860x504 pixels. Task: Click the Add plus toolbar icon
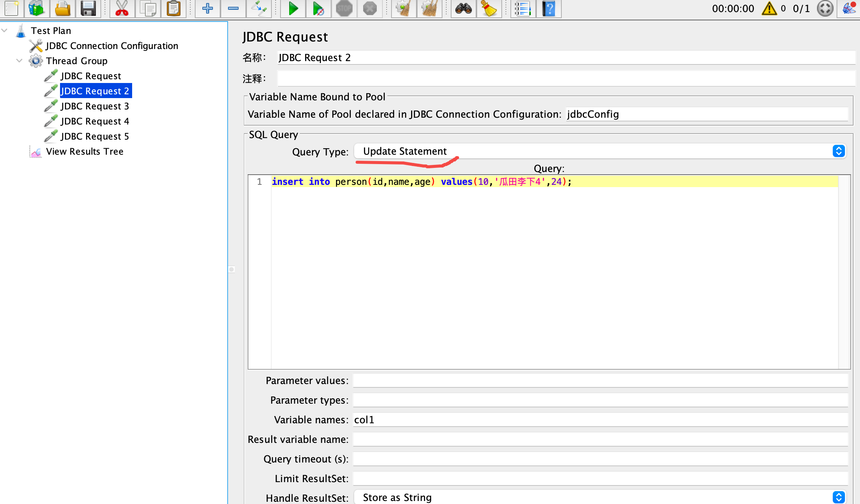[207, 8]
